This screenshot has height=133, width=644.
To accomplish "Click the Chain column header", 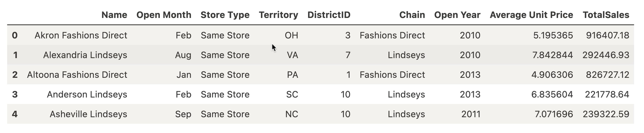I will [412, 15].
